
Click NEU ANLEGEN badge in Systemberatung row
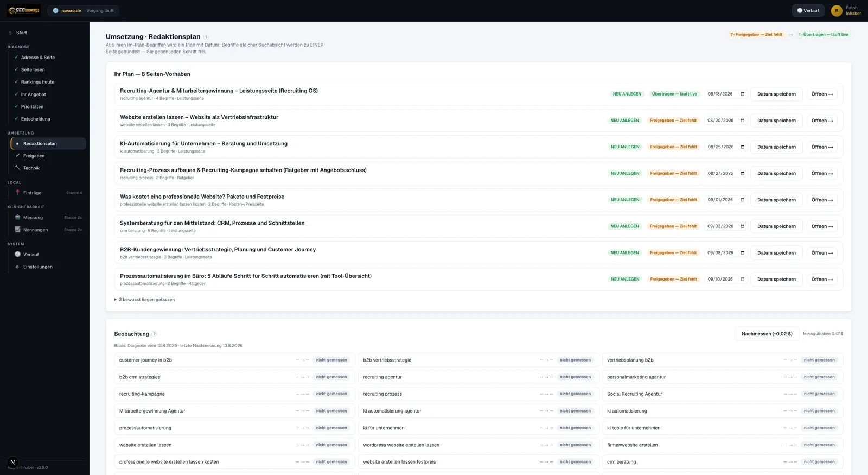625,226
